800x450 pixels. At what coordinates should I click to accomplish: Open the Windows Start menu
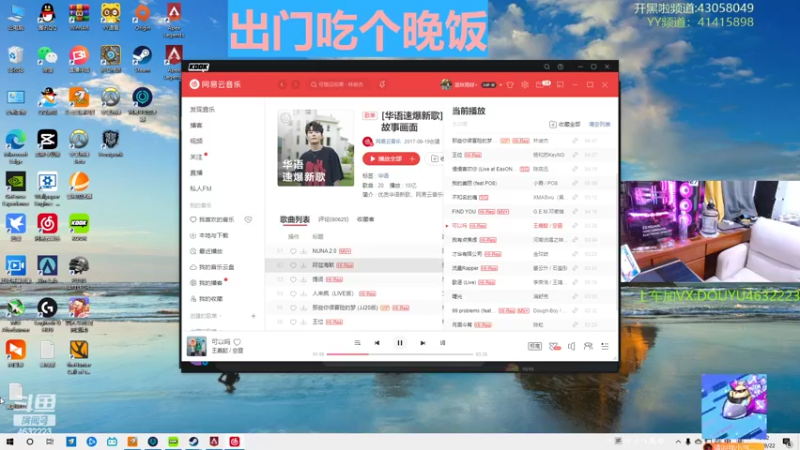10,441
